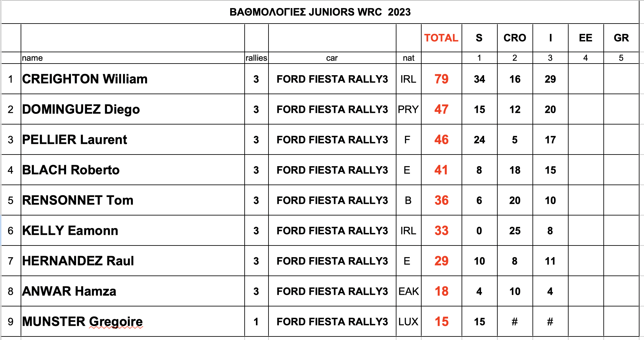Click the EE column header cell
Image resolution: width=644 pixels, height=340 pixels.
click(x=586, y=38)
